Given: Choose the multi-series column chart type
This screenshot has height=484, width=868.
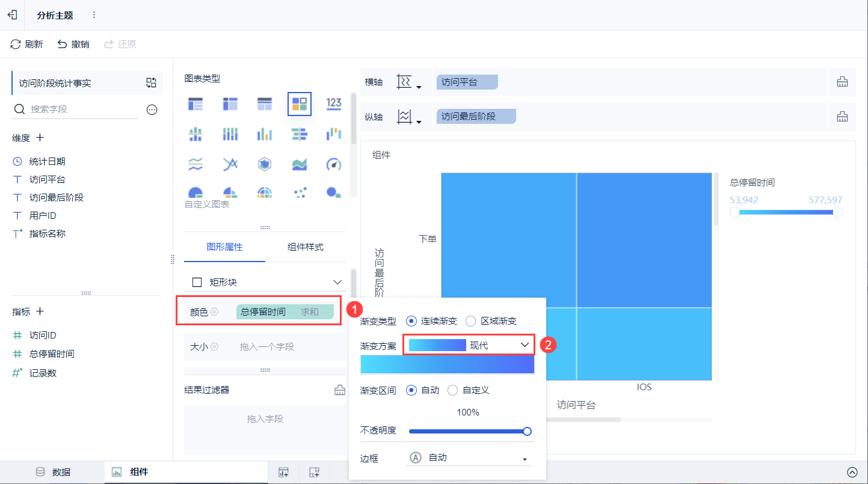Looking at the screenshot, I should 265,134.
